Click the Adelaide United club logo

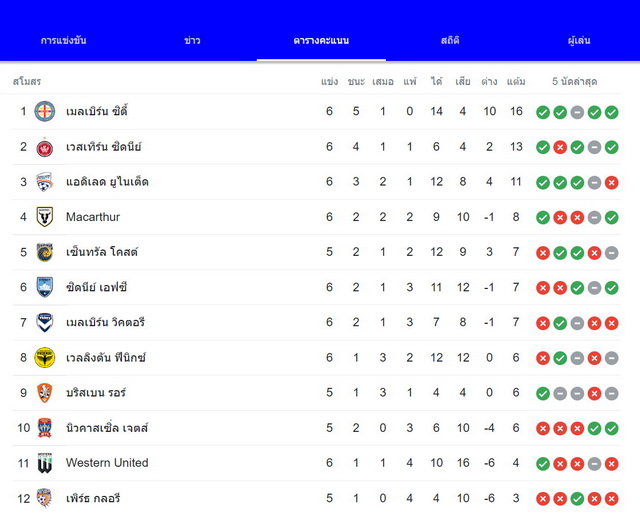[44, 182]
